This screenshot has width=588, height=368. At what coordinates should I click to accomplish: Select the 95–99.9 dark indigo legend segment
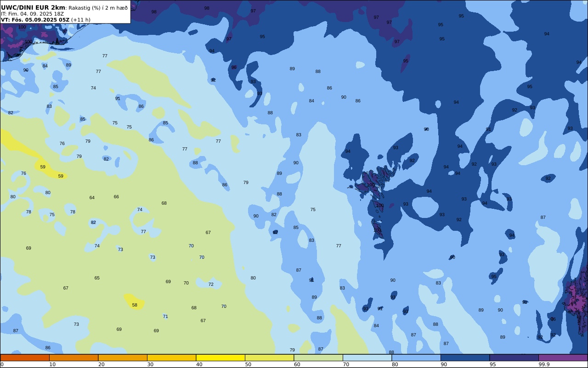pos(514,357)
